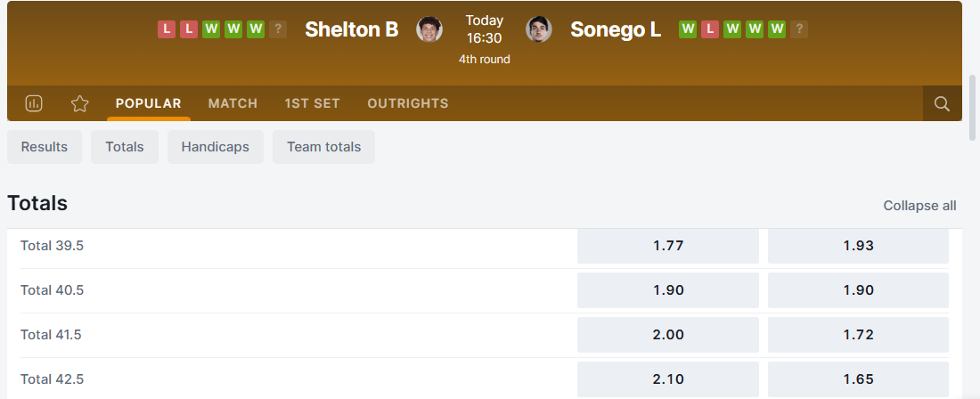Filter markets by Results
The image size is (980, 399).
click(45, 147)
